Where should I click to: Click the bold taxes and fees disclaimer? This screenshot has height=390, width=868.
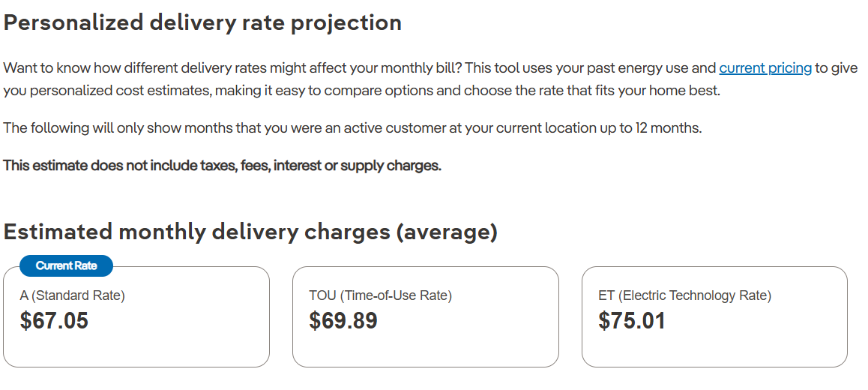(x=223, y=166)
